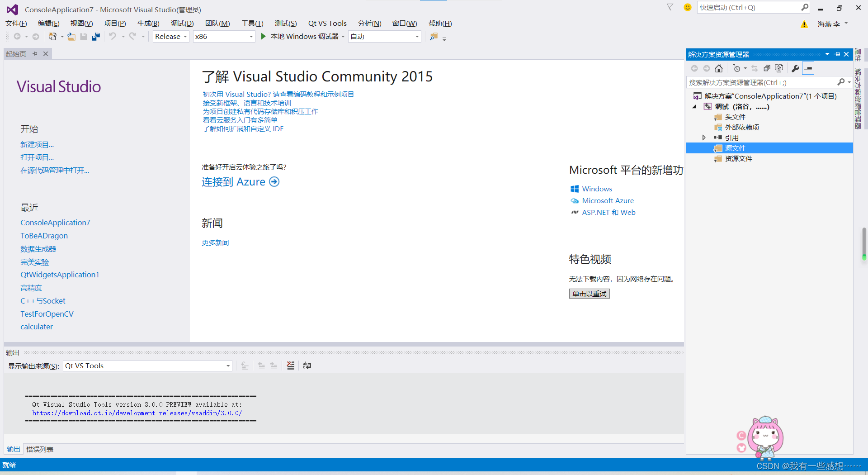868x475 pixels.
Task: Click the Quick Launch input field
Action: tap(749, 7)
